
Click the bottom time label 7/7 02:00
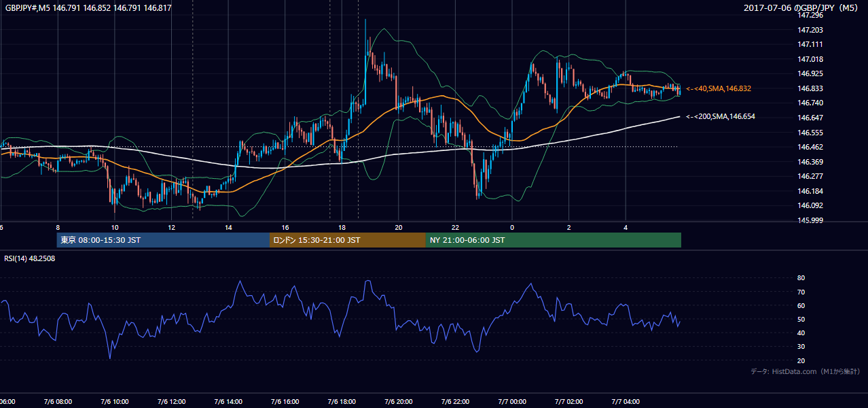[x=569, y=402]
